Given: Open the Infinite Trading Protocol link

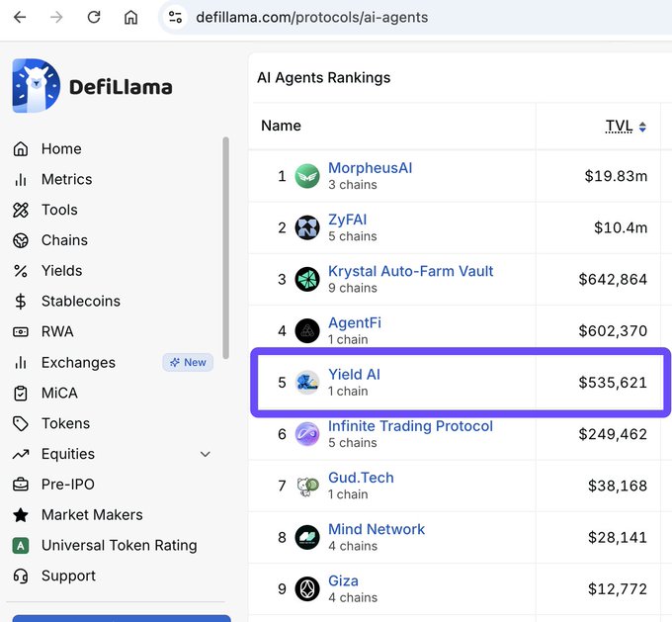Looking at the screenshot, I should coord(410,426).
